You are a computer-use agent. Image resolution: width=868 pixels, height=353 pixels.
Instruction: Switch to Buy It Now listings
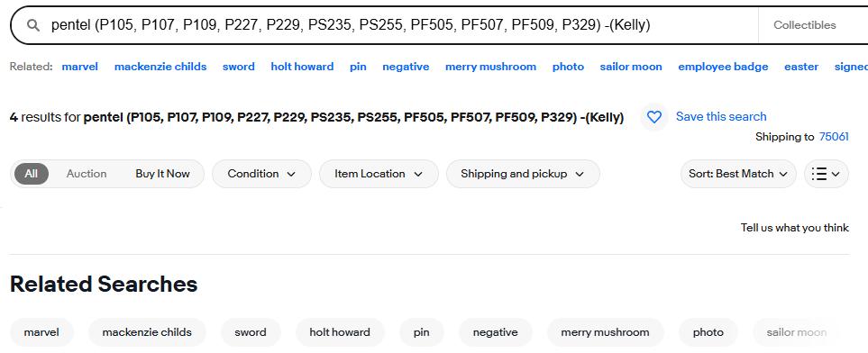click(163, 174)
